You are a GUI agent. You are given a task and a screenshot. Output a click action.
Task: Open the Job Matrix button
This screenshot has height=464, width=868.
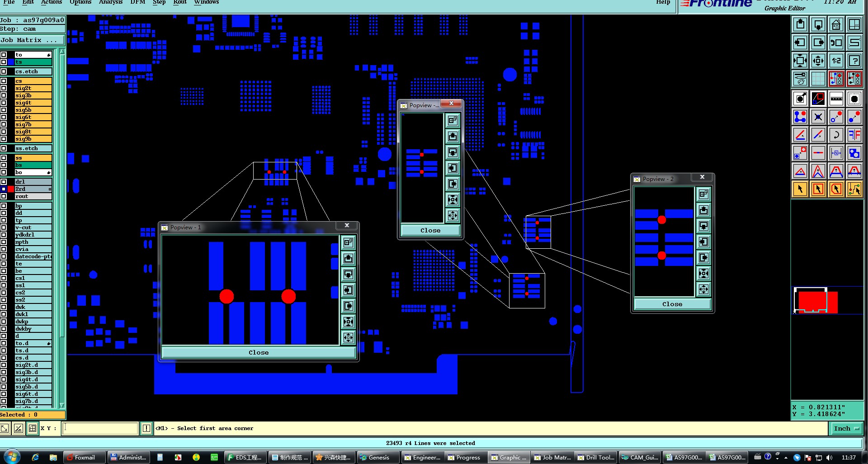[29, 40]
